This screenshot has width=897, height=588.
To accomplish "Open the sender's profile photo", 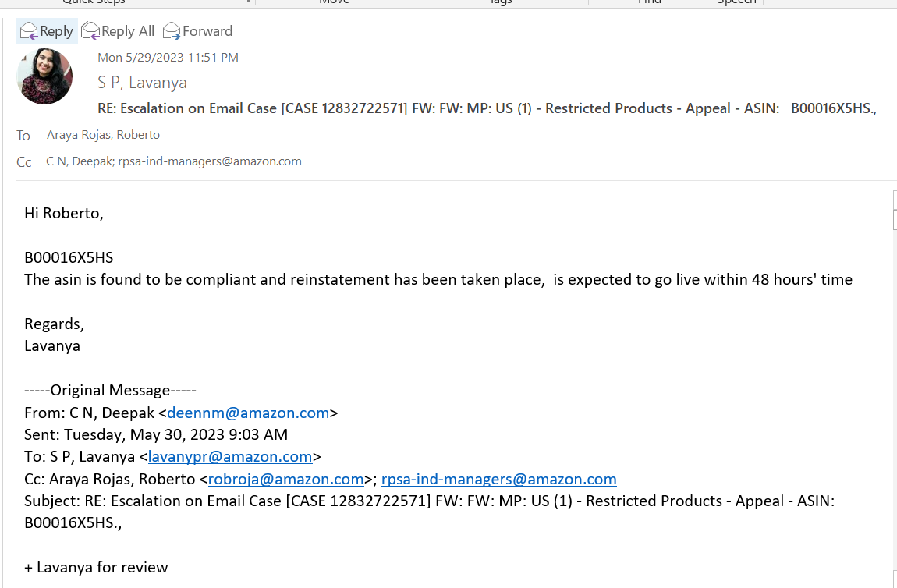I will click(44, 76).
